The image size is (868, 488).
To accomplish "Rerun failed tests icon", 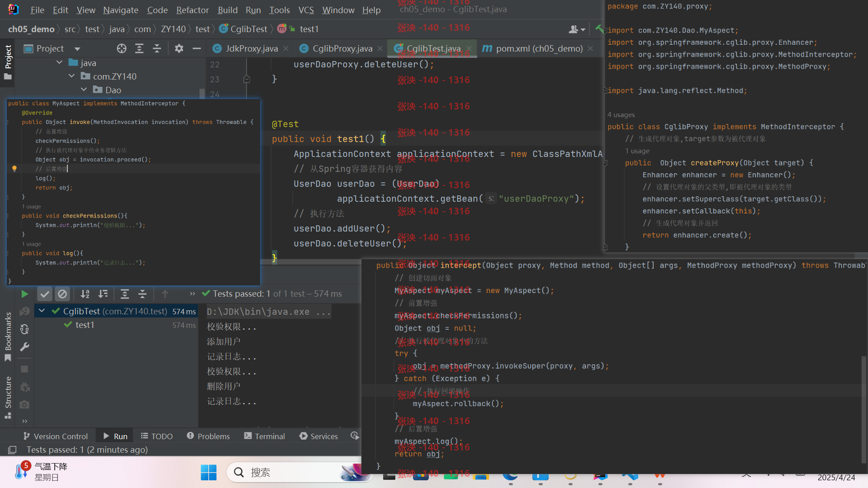I will [24, 312].
